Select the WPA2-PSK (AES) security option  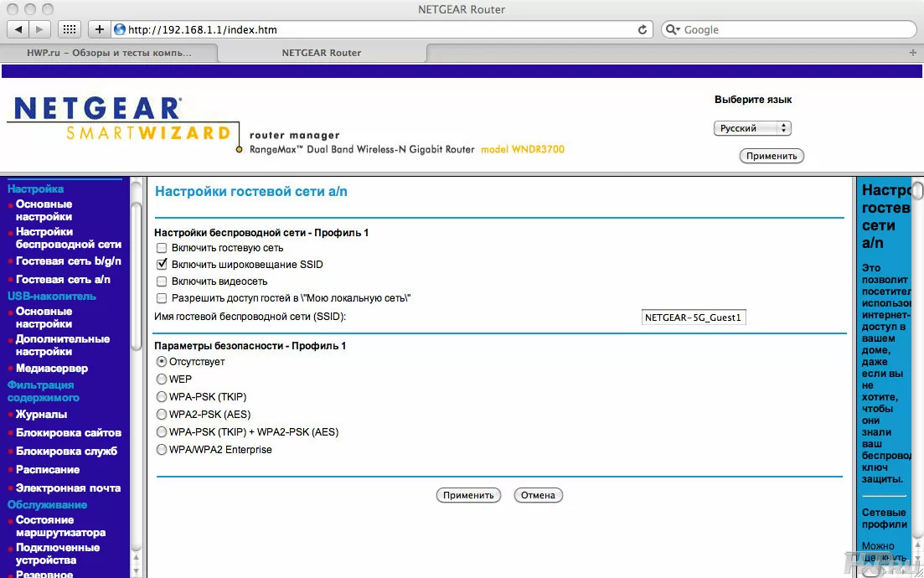[163, 415]
